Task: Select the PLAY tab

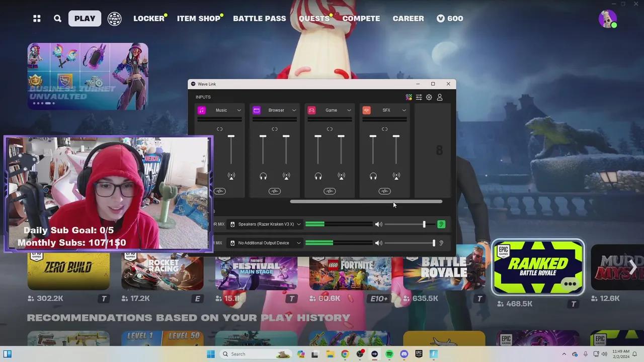Action: pos(85,19)
